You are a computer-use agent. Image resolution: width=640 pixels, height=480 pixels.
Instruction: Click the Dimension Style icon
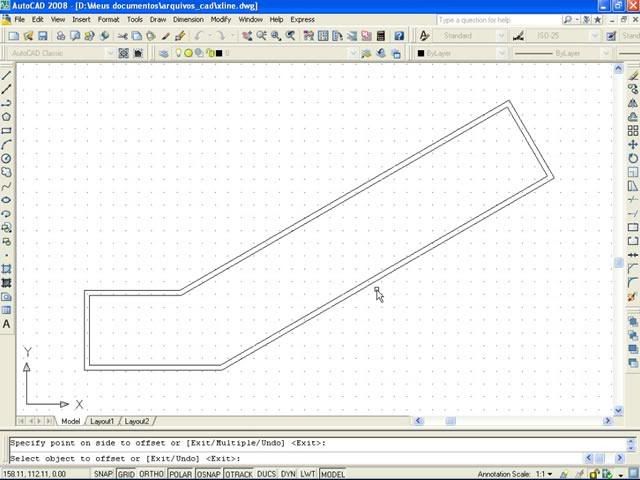point(518,36)
